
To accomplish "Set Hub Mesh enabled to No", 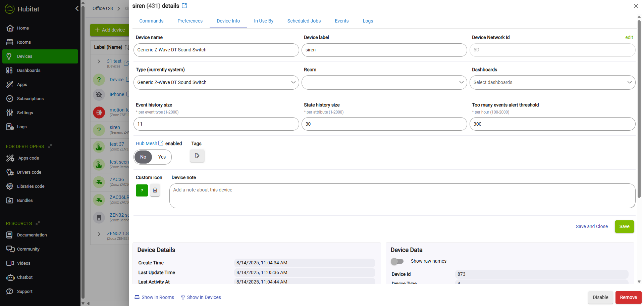I will click(143, 157).
